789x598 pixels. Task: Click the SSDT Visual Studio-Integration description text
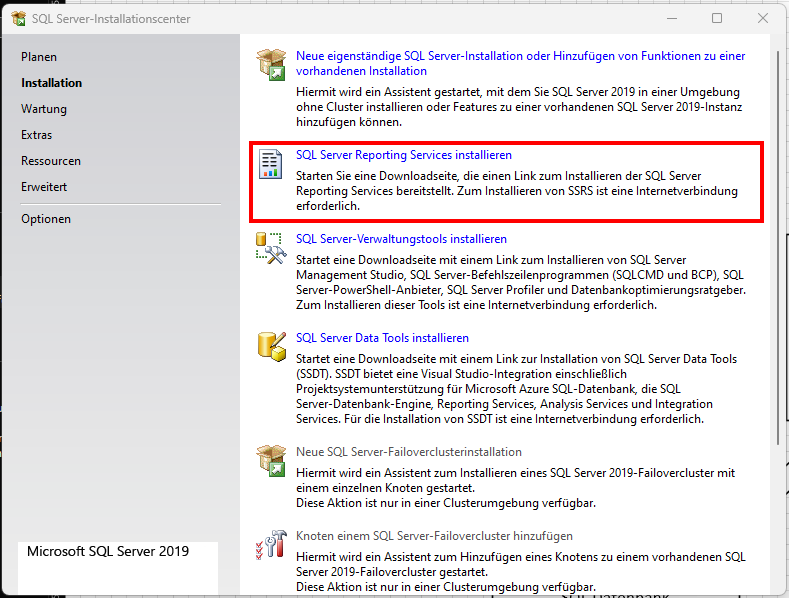(x=516, y=389)
